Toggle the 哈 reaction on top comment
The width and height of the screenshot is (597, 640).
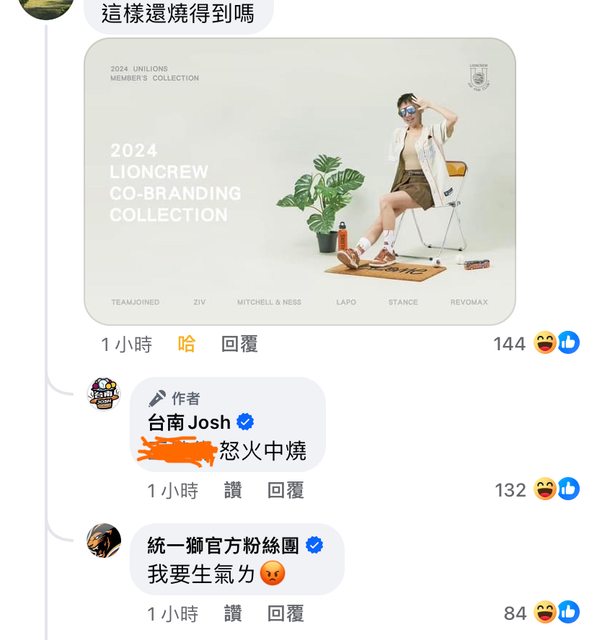186,344
